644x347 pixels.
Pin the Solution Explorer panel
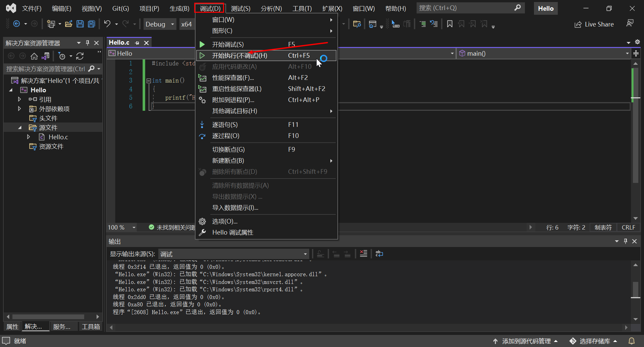click(88, 43)
